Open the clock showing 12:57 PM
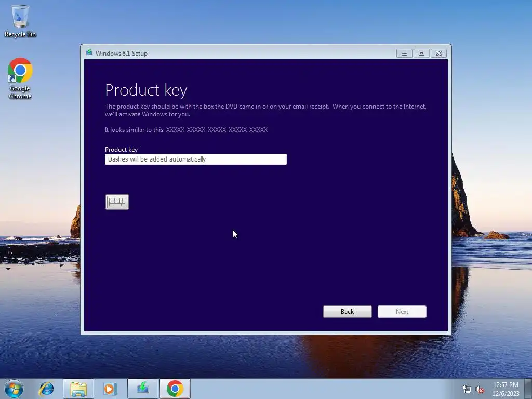Image resolution: width=532 pixels, height=399 pixels. click(x=506, y=389)
